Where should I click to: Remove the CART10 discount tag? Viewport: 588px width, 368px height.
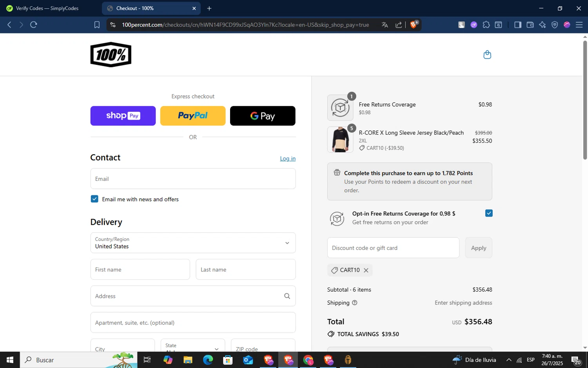[366, 270]
